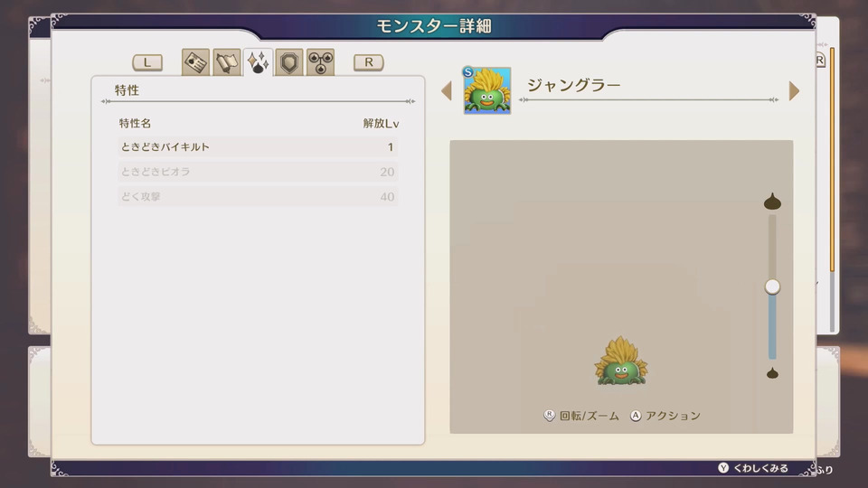Select the ときどきバイキルト trait row
Image resolution: width=868 pixels, height=488 pixels.
tap(258, 147)
